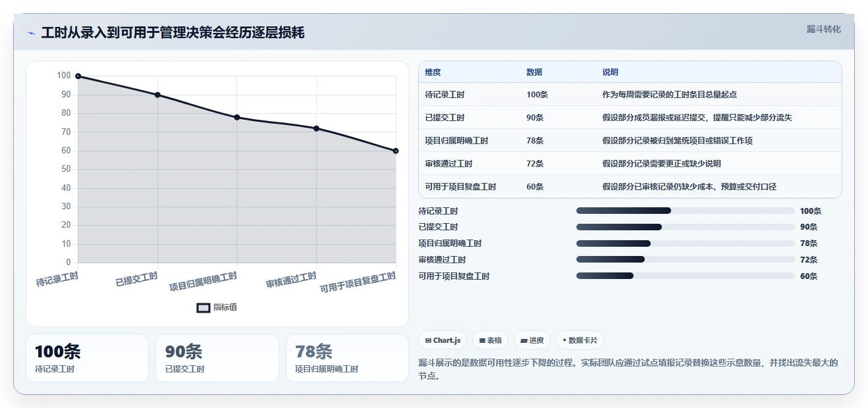
Task: Click the chart data point above 已提交工时
Action: tap(157, 95)
